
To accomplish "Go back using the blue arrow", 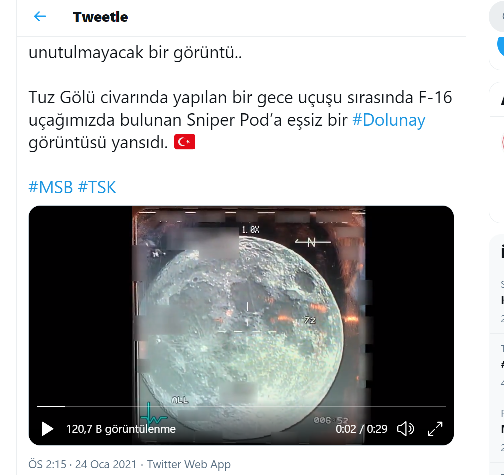I will [x=40, y=16].
